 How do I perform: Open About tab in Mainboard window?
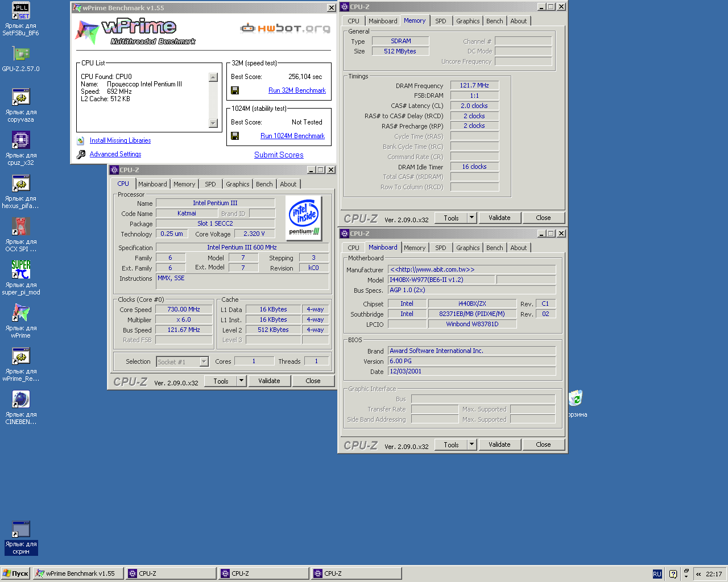tap(519, 248)
